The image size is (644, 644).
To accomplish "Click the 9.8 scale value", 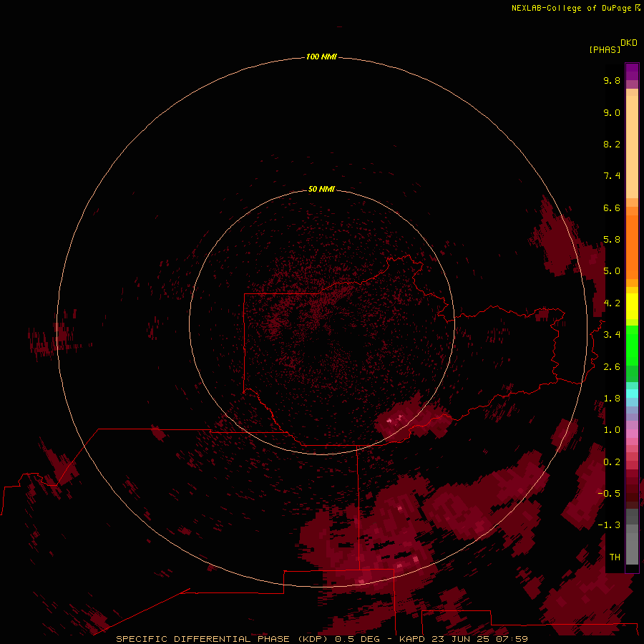I will [x=612, y=80].
